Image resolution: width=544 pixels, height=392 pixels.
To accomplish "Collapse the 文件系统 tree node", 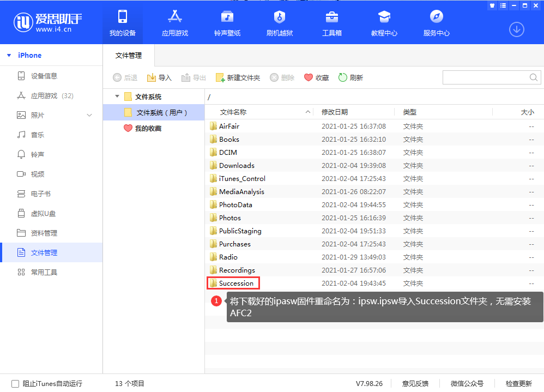I will pyautogui.click(x=117, y=97).
